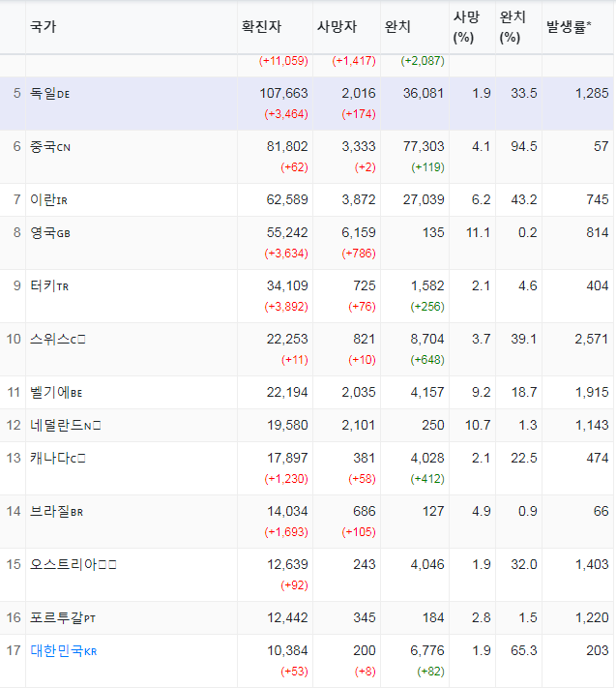Screen dimensions: 616x688
Task: Sort by the 사망자 column header
Action: pyautogui.click(x=337, y=27)
